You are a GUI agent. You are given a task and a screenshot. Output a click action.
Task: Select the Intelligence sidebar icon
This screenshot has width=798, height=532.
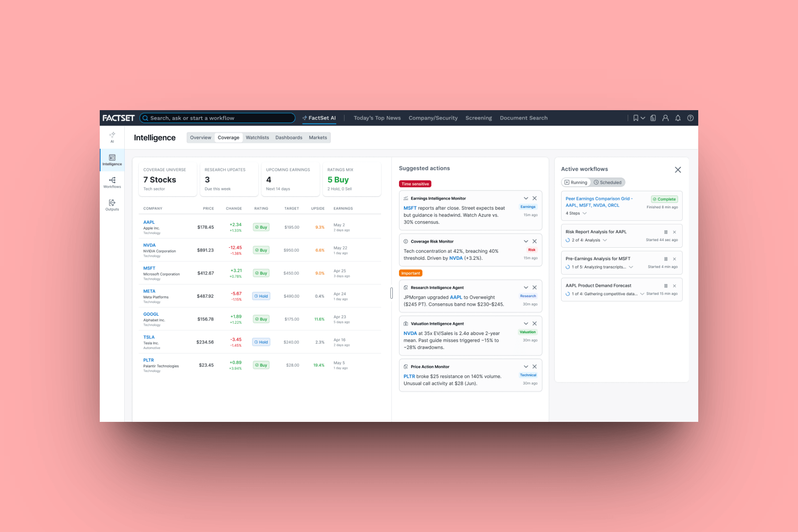[112, 160]
